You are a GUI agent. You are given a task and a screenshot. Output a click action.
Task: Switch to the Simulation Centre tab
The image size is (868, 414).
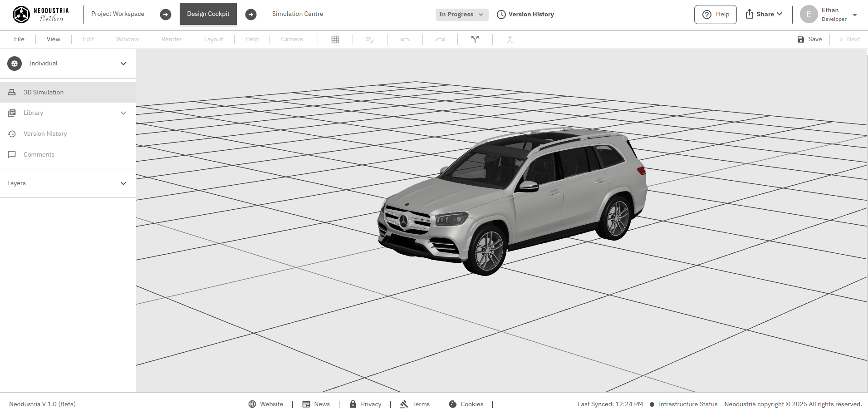pos(297,14)
